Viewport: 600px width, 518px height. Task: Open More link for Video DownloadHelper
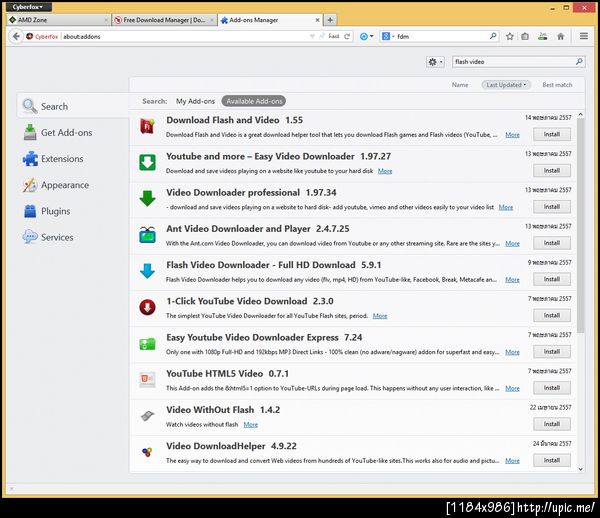pyautogui.click(x=512, y=461)
